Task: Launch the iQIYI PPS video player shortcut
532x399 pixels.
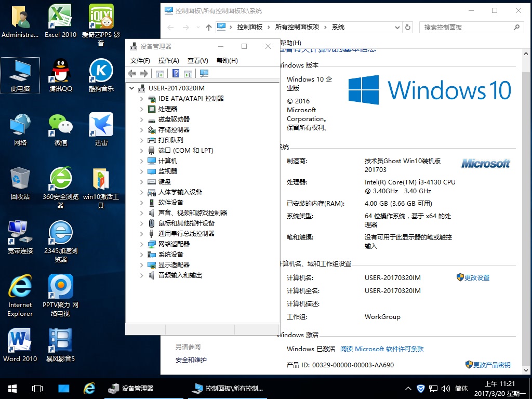Action: coord(101,25)
